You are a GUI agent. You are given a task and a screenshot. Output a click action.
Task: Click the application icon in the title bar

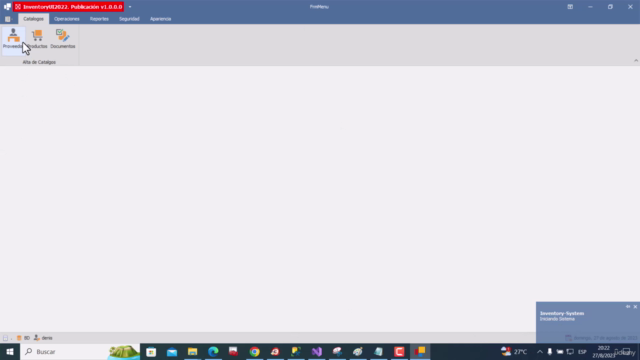tap(7, 7)
